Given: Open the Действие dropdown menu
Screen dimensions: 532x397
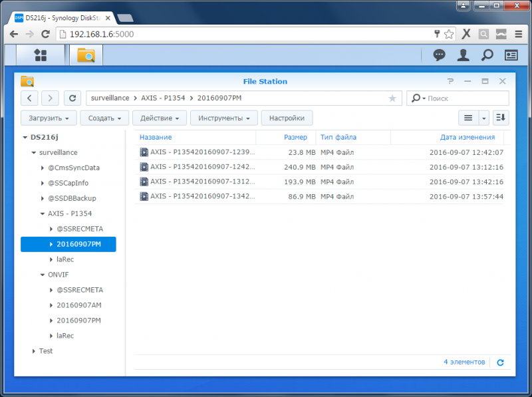Looking at the screenshot, I should coord(160,118).
